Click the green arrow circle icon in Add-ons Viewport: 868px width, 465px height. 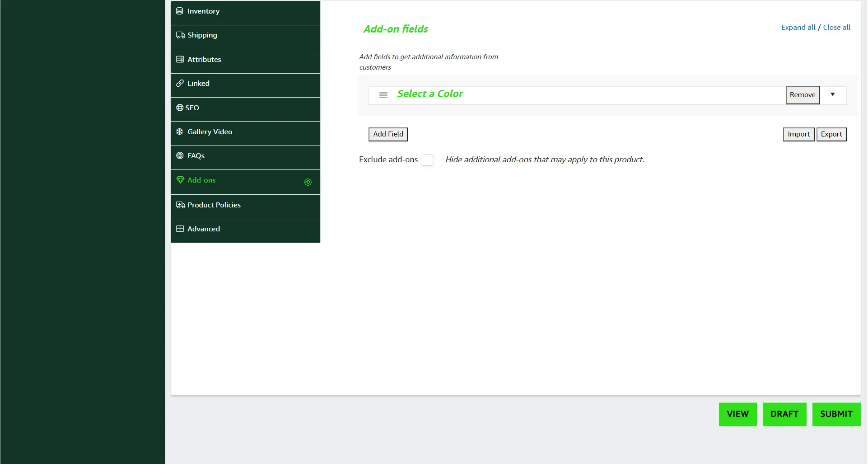point(308,183)
